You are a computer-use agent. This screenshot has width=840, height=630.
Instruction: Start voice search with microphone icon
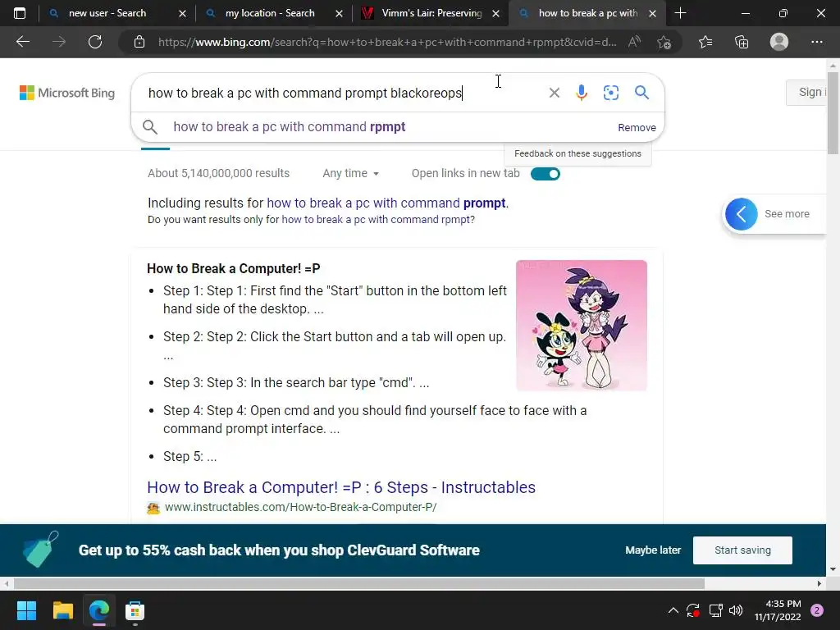[x=582, y=93]
